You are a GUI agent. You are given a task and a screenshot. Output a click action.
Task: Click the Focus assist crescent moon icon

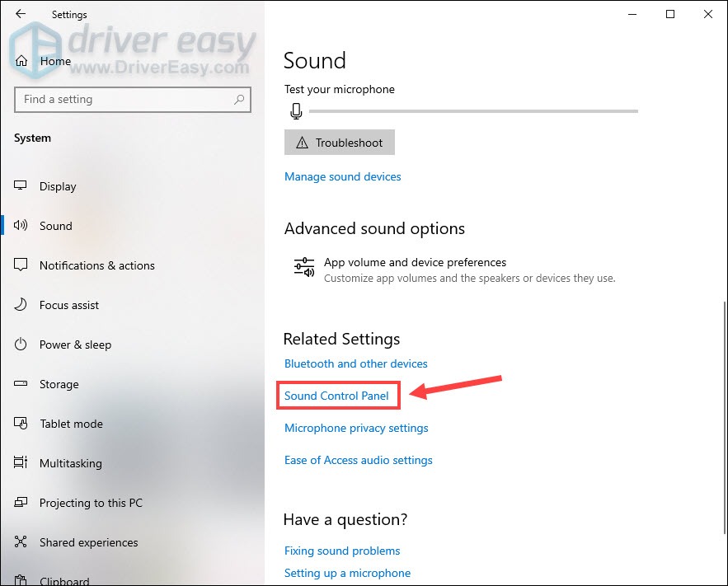(19, 305)
